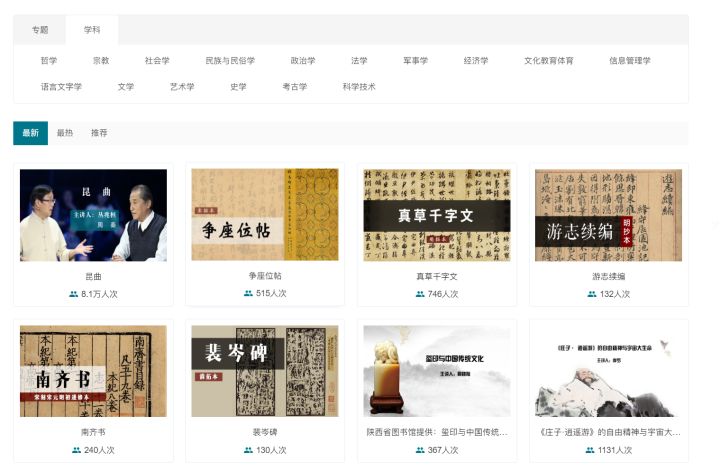Click the 8.1万人次 view count
720x472 pixels.
(x=99, y=294)
